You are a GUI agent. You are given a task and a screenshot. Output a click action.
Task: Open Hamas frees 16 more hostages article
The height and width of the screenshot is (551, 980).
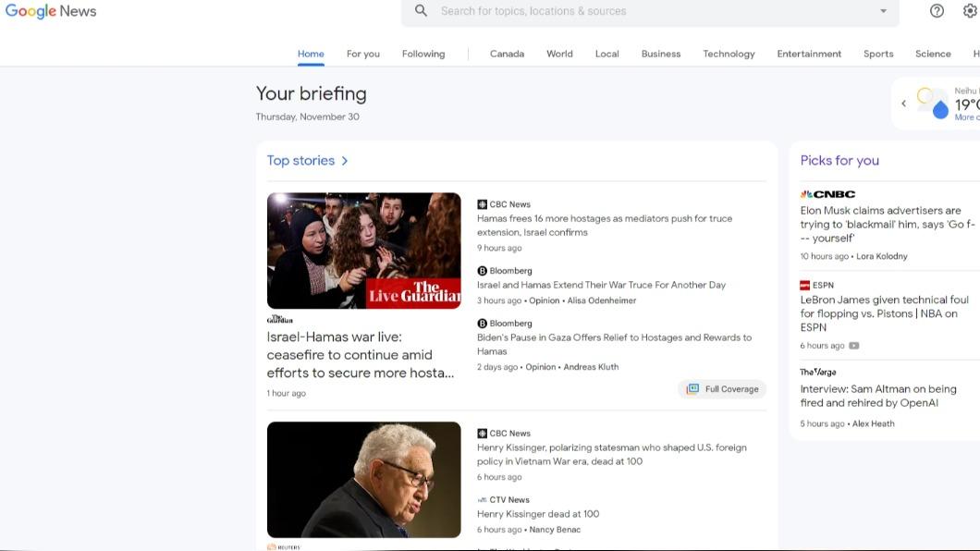coord(605,225)
